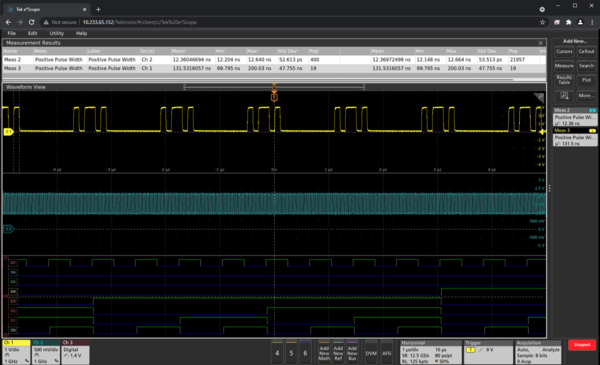
Task: Click the orange trigger position T marker
Action: click(274, 98)
